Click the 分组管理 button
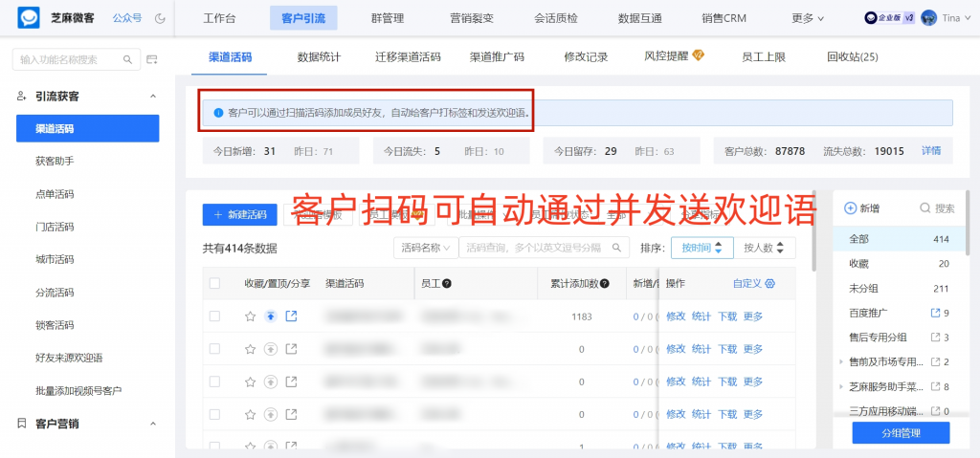 click(900, 432)
